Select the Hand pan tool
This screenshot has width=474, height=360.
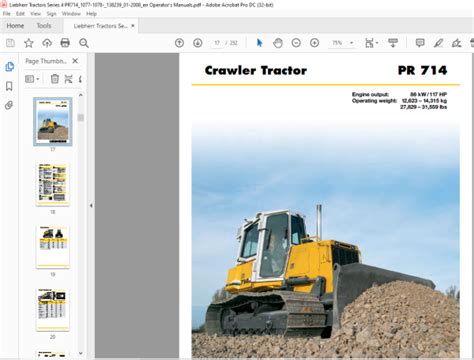point(278,43)
